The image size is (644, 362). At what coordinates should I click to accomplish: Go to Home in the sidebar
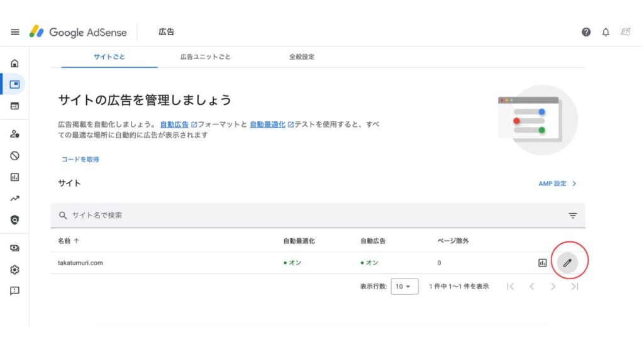pyautogui.click(x=15, y=63)
